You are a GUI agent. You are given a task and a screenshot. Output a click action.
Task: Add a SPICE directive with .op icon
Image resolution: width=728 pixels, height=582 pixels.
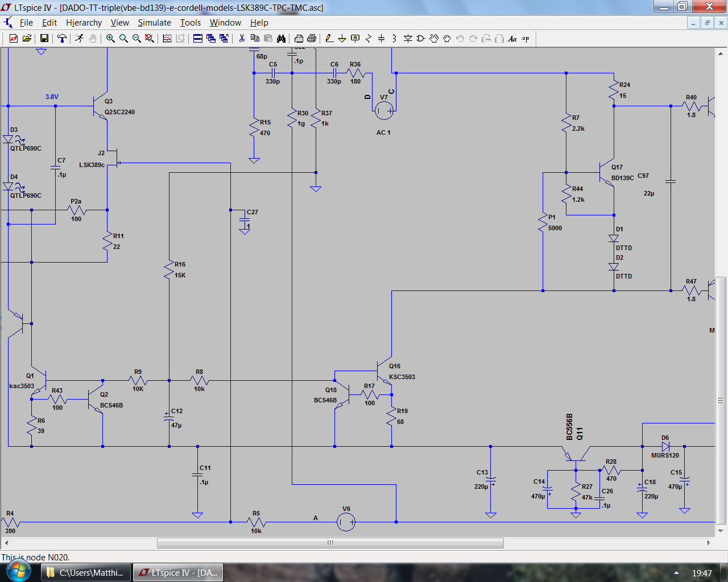pyautogui.click(x=526, y=38)
